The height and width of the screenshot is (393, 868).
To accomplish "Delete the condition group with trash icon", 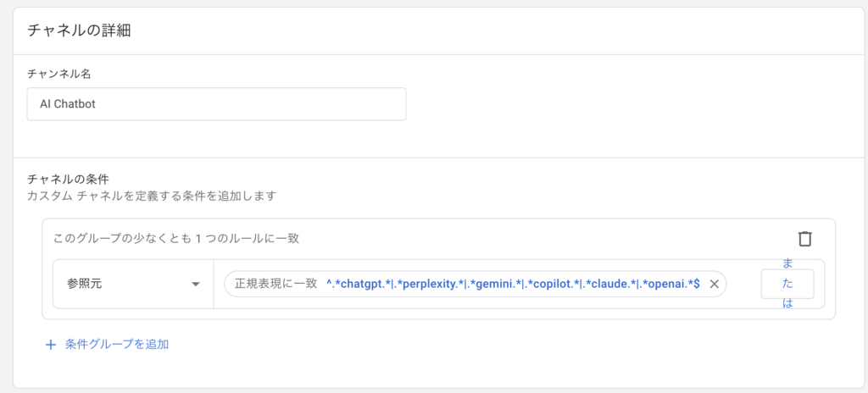I will [x=804, y=239].
